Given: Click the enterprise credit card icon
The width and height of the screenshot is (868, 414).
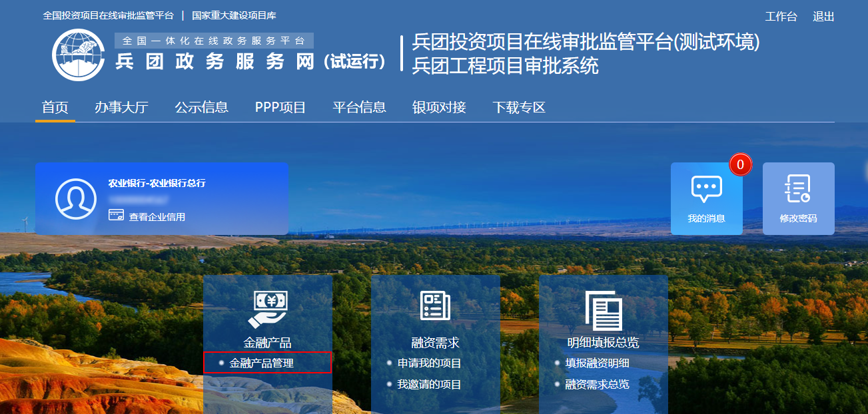Looking at the screenshot, I should 116,216.
